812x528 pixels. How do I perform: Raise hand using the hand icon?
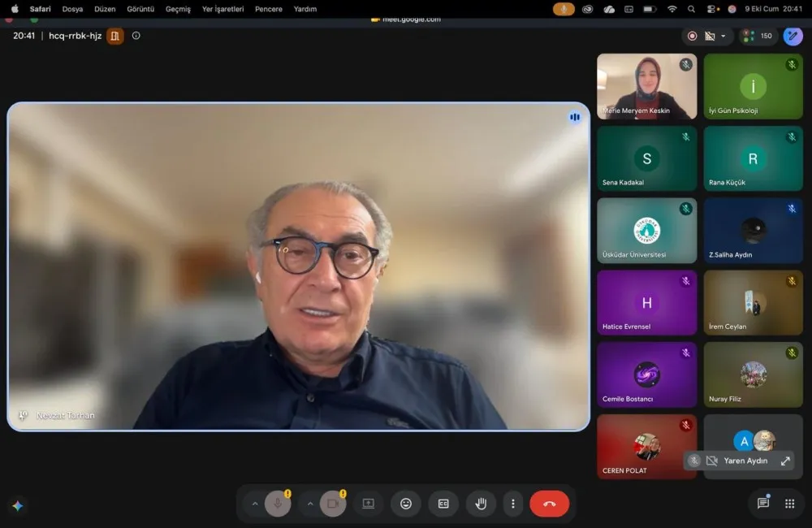481,504
